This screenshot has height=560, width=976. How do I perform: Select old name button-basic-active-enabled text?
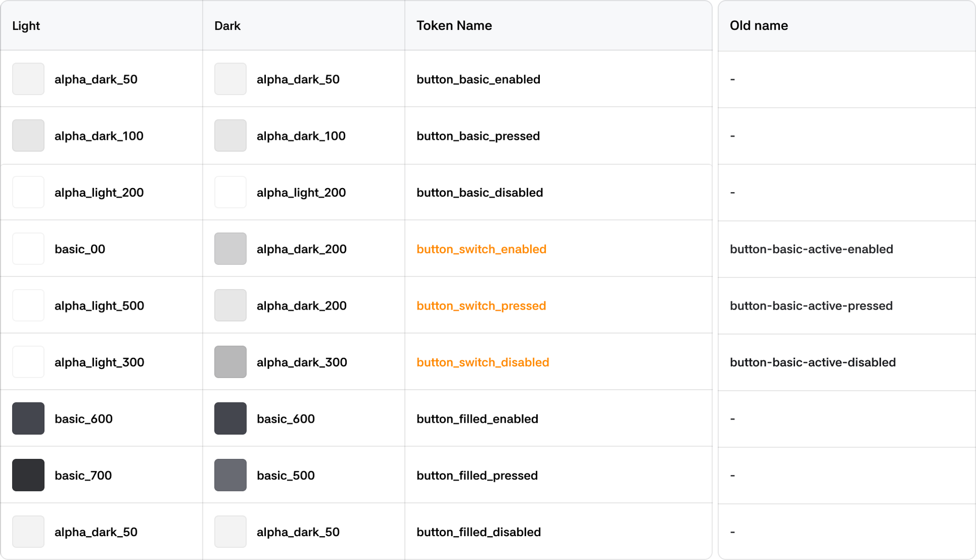811,249
